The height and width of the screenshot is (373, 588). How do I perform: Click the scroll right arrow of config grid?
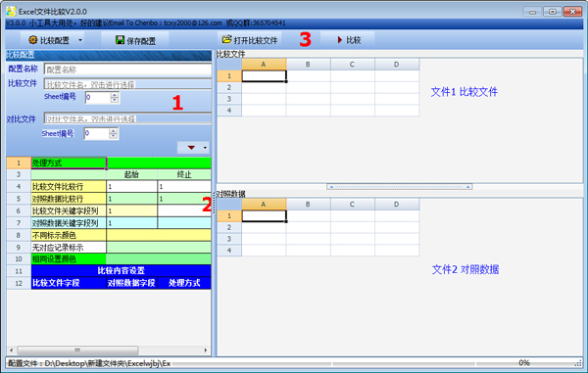(206, 350)
